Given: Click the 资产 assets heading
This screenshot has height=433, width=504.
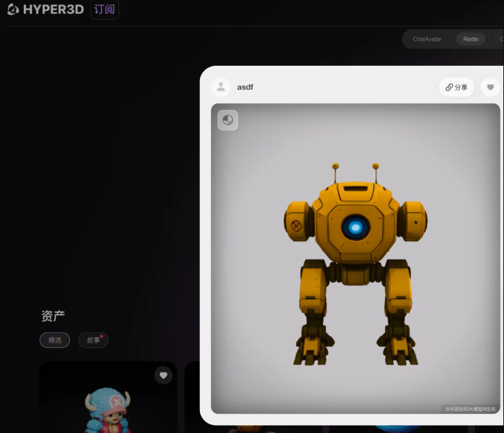Looking at the screenshot, I should 53,316.
